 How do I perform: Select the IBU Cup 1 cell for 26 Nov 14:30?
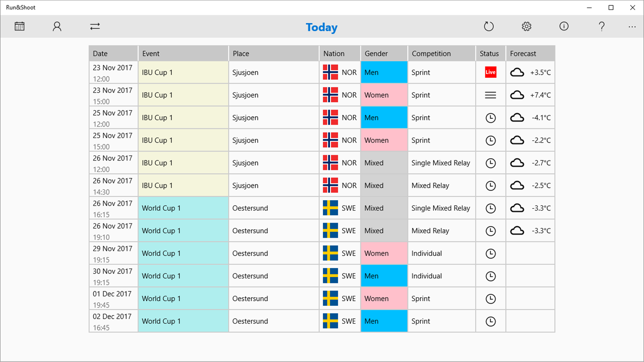pos(183,185)
